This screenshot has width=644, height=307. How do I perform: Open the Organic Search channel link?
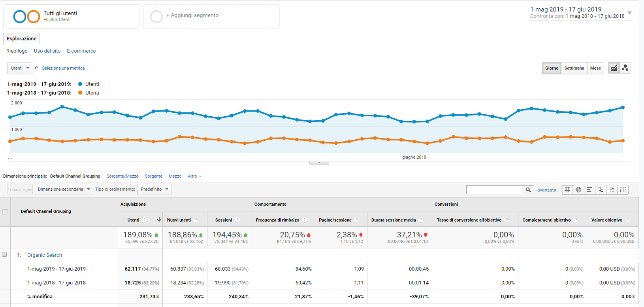click(x=45, y=255)
